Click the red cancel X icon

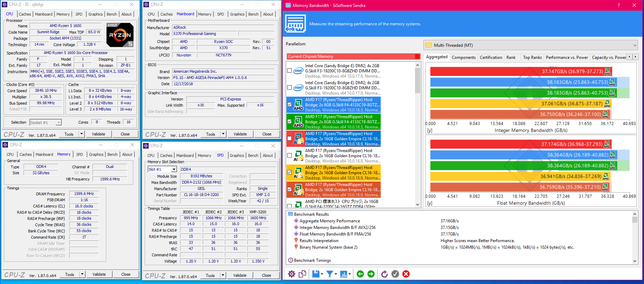pyautogui.click(x=406, y=274)
